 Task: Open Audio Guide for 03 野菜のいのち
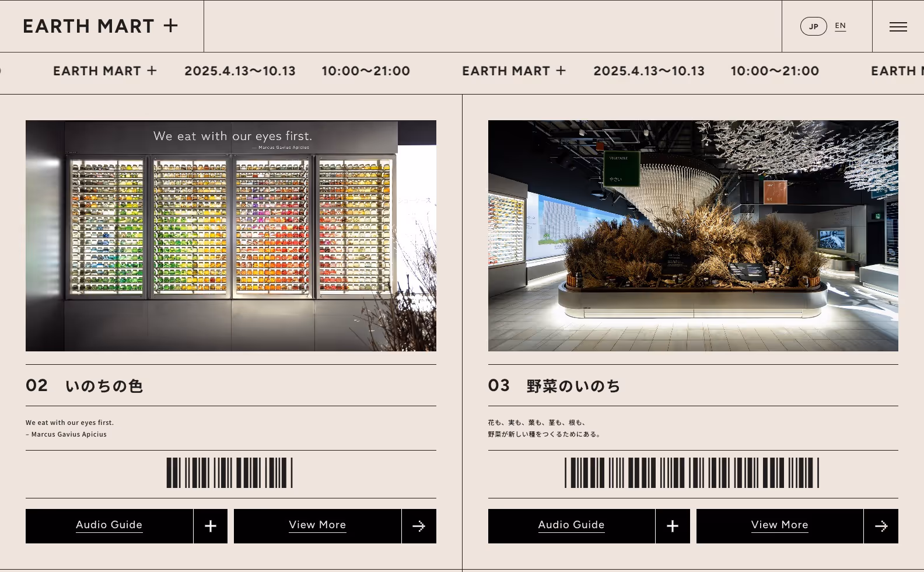[x=571, y=526]
